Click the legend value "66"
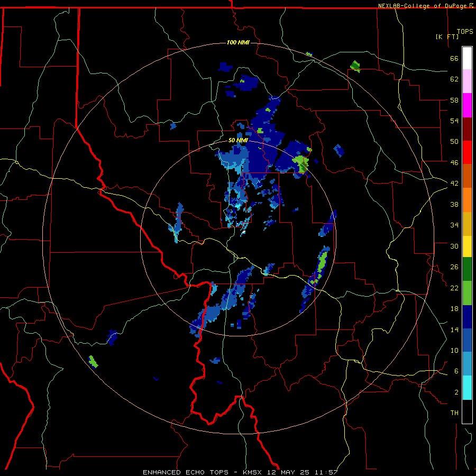 [454, 58]
